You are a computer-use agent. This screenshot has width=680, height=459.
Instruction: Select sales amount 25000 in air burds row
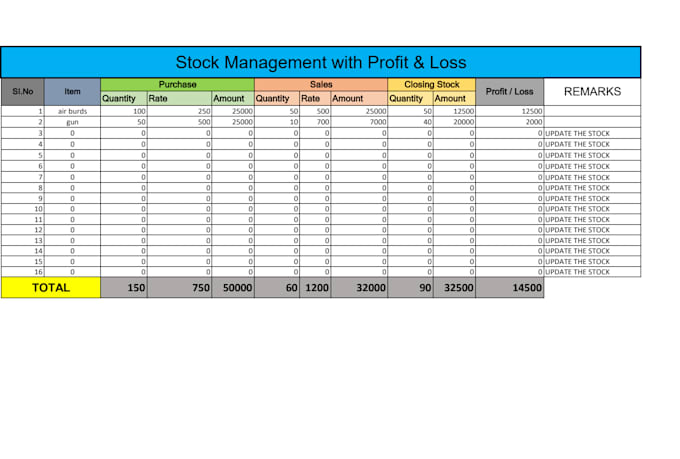(359, 111)
